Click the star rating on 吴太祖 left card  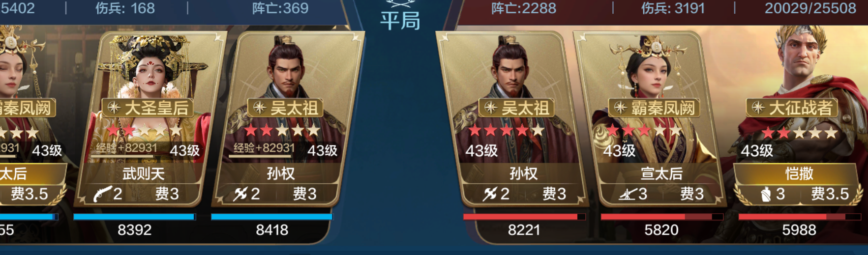point(282,130)
